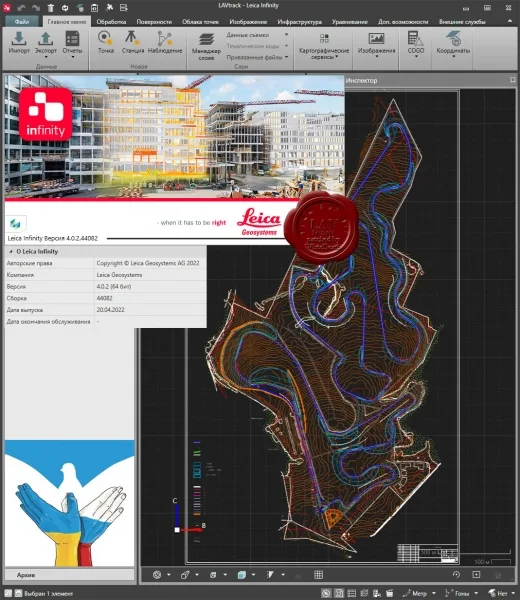Image resolution: width=520 pixels, height=600 pixels.
Task: Click the grid display icon in viewer toolbar
Action: tap(318, 575)
